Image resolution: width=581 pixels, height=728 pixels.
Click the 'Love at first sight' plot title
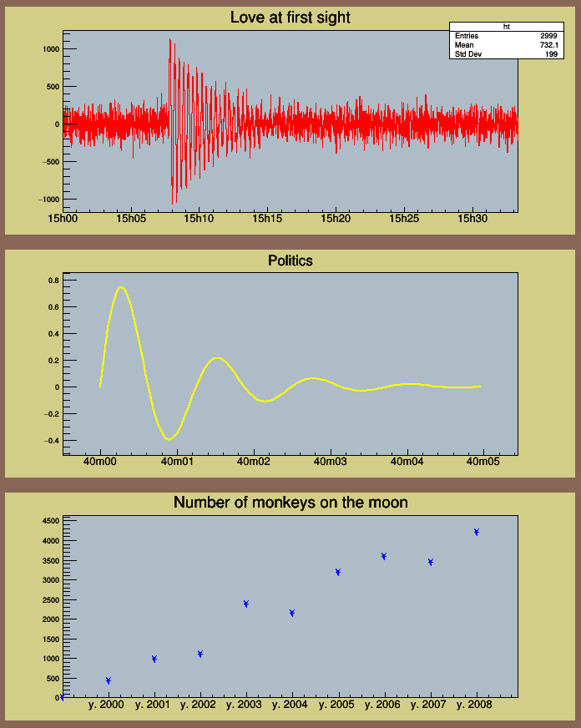[x=290, y=18]
